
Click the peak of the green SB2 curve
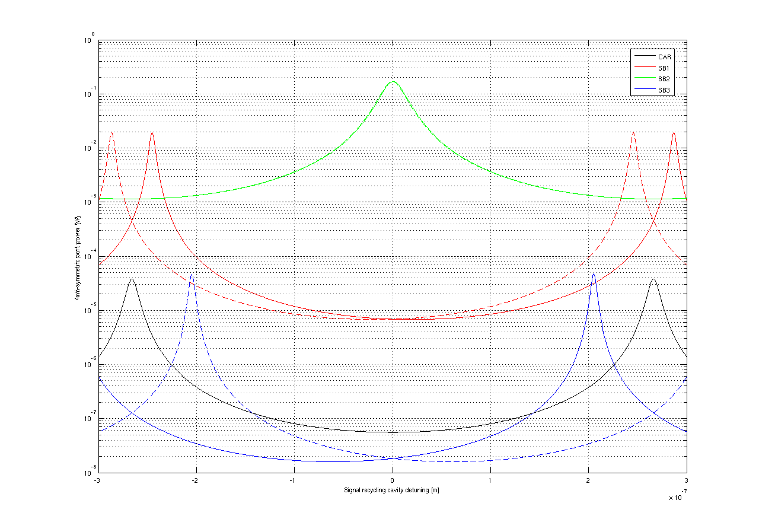tap(393, 82)
